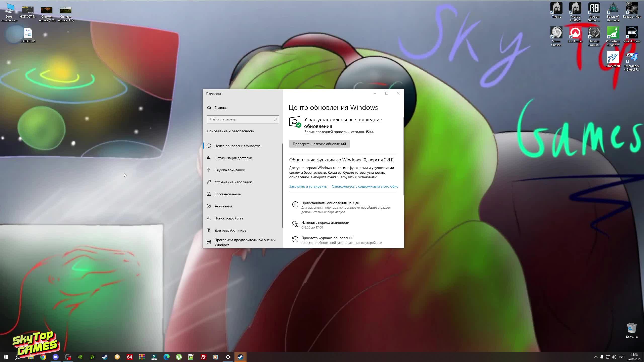
Task: Click the Активация icon
Action: [x=209, y=206]
